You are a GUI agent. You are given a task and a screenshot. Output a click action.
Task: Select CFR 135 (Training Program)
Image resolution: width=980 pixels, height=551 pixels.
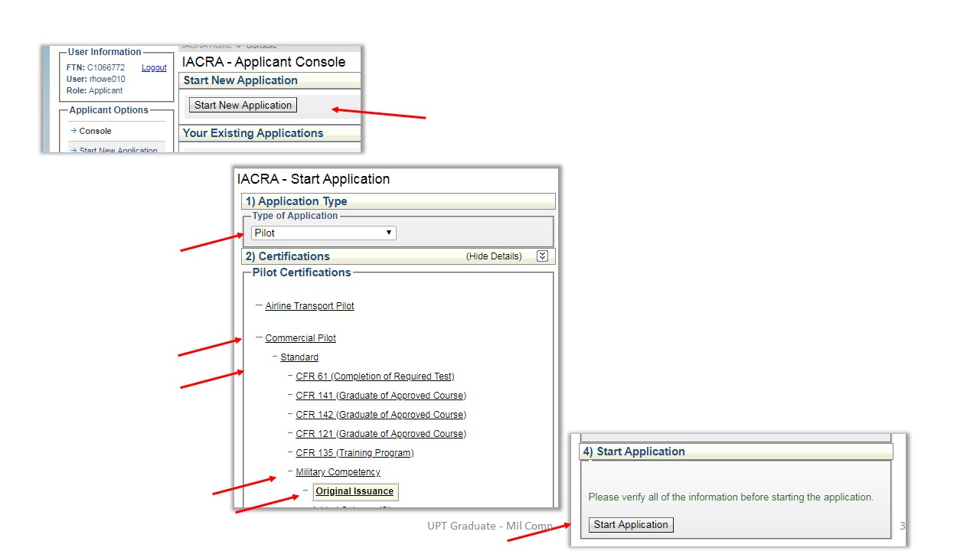pos(354,453)
